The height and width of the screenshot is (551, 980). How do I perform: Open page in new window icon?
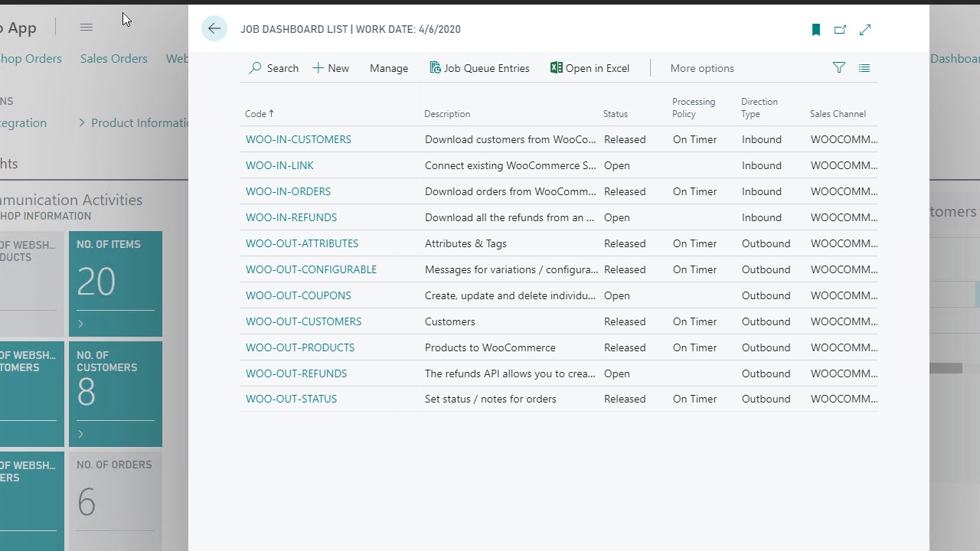click(840, 30)
